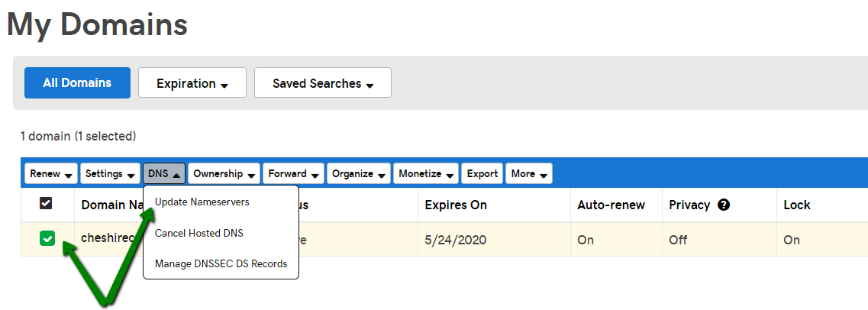Open the Organize dropdown

[359, 174]
